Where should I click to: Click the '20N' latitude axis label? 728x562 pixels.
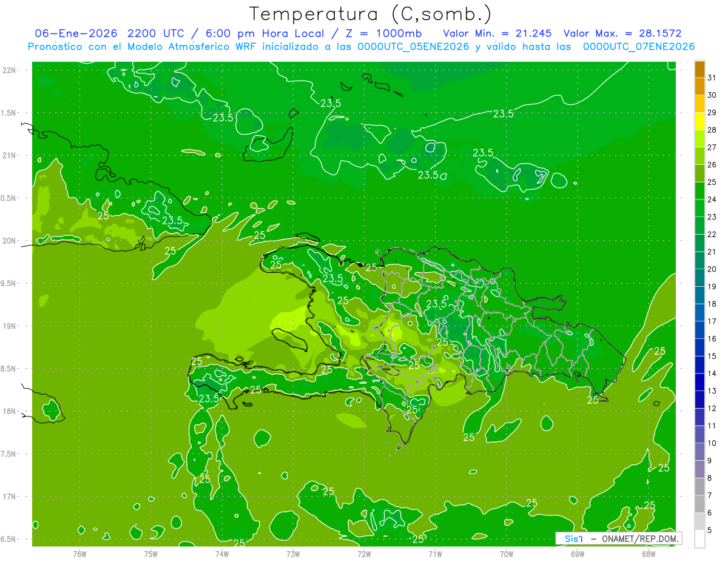[9, 241]
